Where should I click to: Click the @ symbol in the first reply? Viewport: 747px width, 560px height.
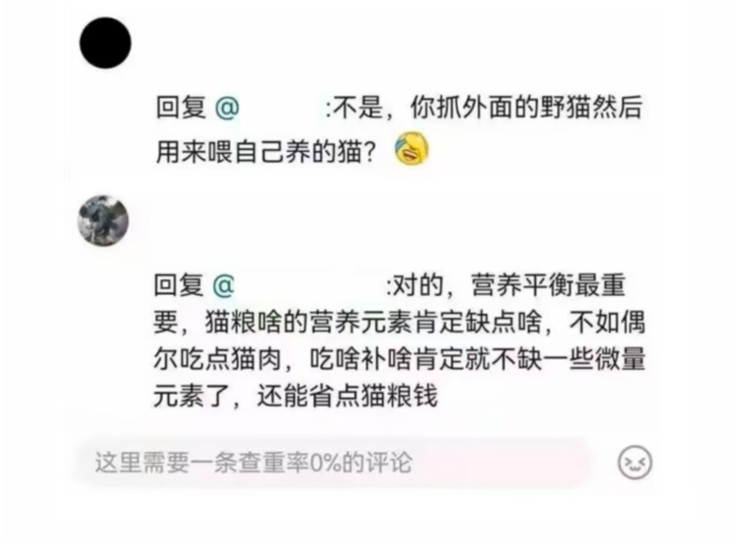coord(227,107)
